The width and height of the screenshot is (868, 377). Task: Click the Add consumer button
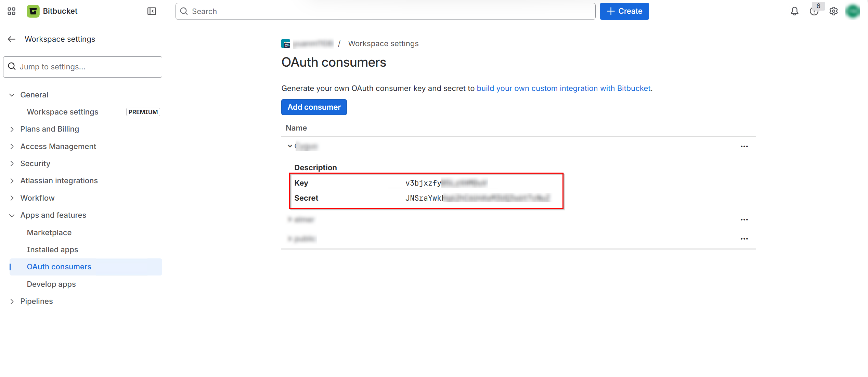click(x=314, y=107)
